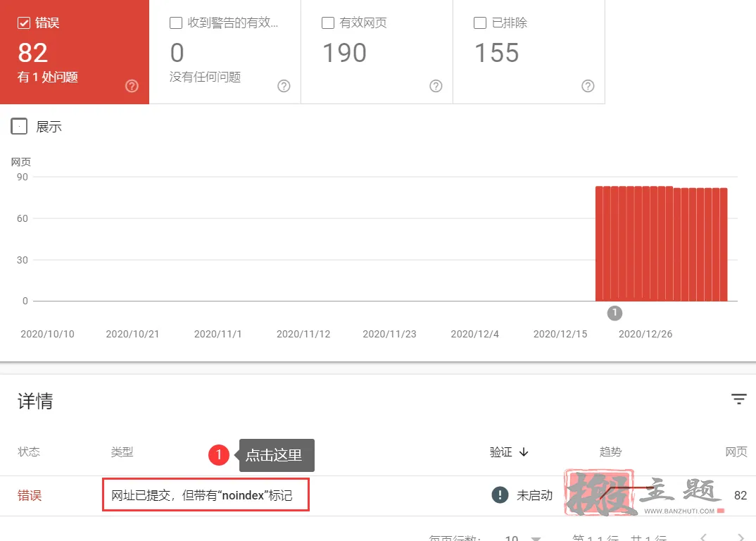The height and width of the screenshot is (541, 756).
Task: Open help icon on the 有效网页 card
Action: click(x=436, y=86)
